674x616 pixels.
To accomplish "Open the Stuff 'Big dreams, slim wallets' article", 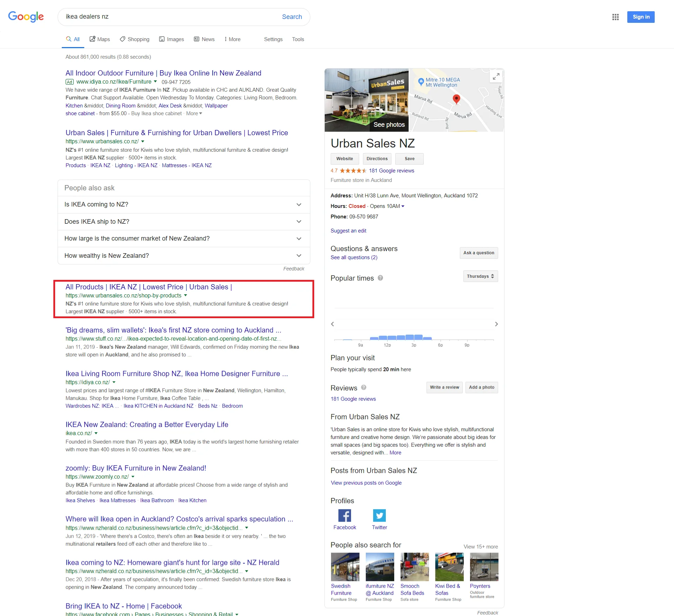I will pyautogui.click(x=173, y=330).
